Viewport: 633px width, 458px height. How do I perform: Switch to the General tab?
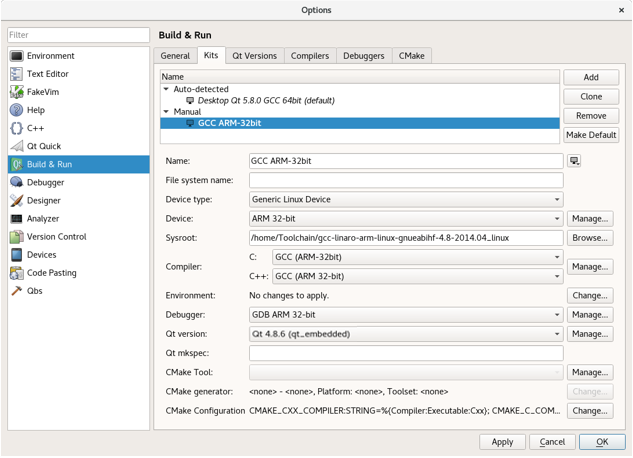click(x=175, y=56)
